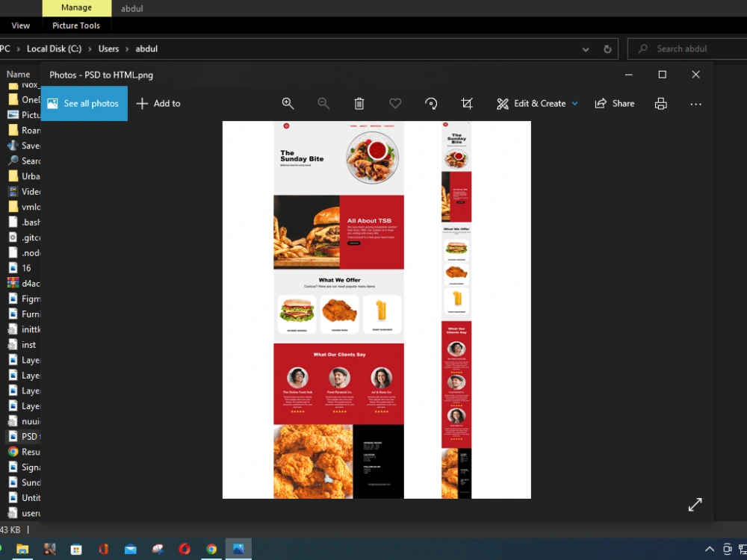Select the Urba folder

pos(25,176)
